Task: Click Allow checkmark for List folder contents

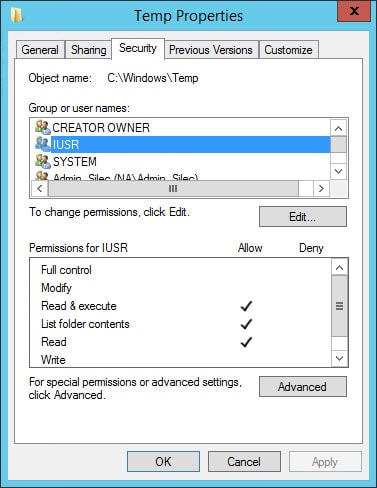Action: 246,324
